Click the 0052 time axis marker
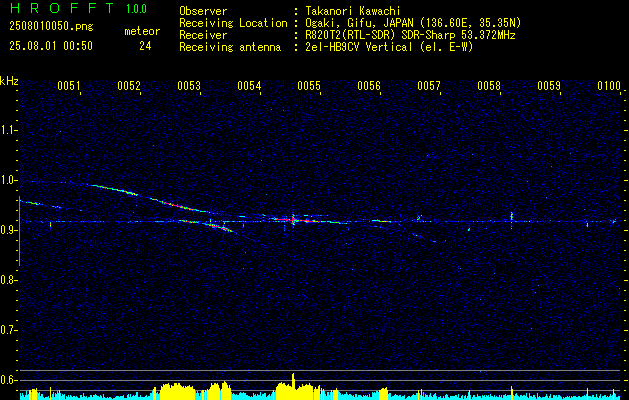 coord(129,86)
